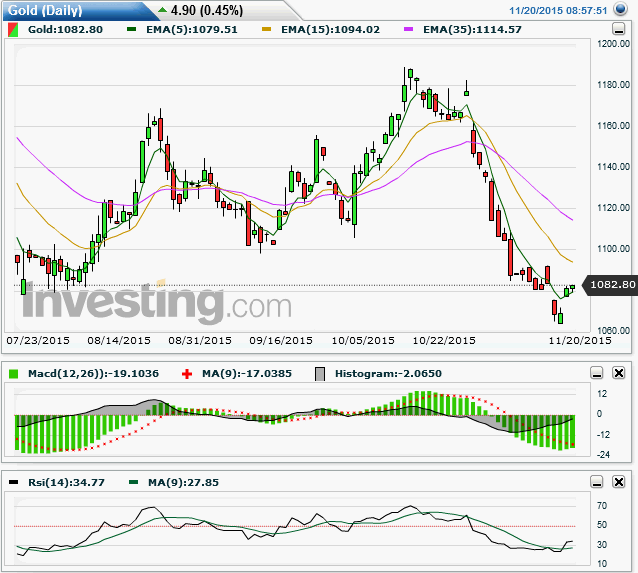Click the red-green Gold legend icon
638x573 pixels.
13,30
